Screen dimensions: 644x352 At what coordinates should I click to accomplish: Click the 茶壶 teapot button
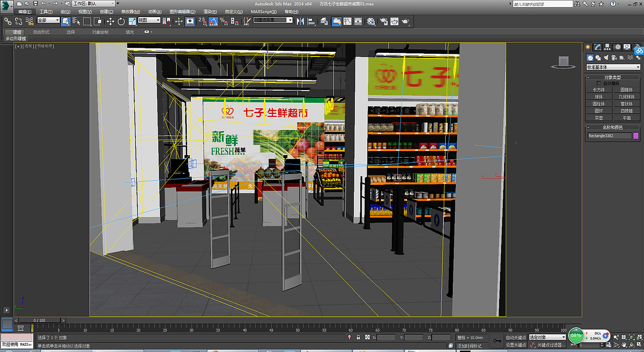(x=599, y=118)
